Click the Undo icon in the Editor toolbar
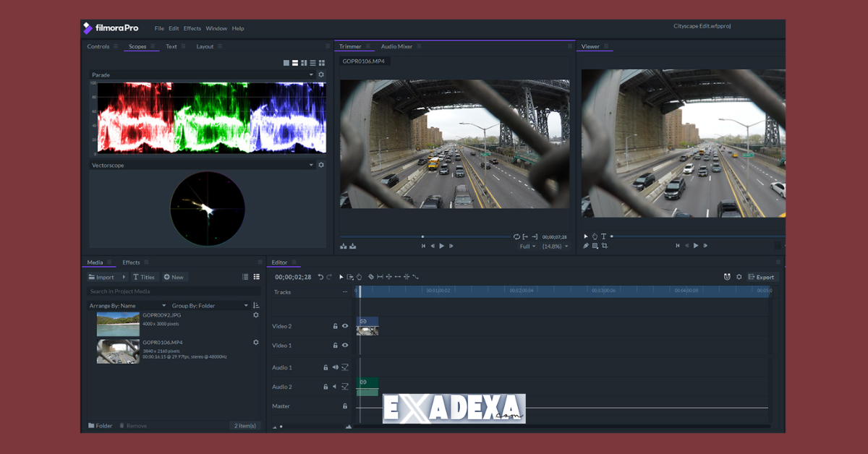The image size is (868, 454). tap(321, 277)
